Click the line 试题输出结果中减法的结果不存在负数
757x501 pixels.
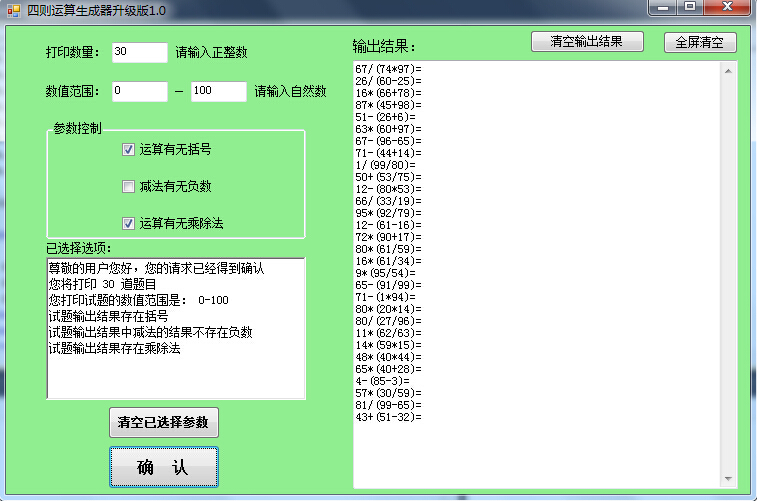point(151,332)
